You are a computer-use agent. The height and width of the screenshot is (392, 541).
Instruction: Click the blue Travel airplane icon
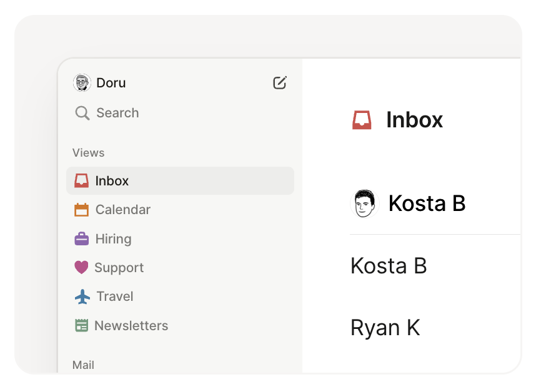click(x=82, y=296)
